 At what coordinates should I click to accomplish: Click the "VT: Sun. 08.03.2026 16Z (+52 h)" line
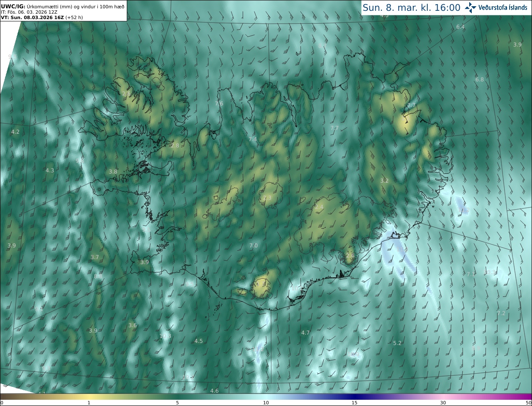pyautogui.click(x=42, y=17)
